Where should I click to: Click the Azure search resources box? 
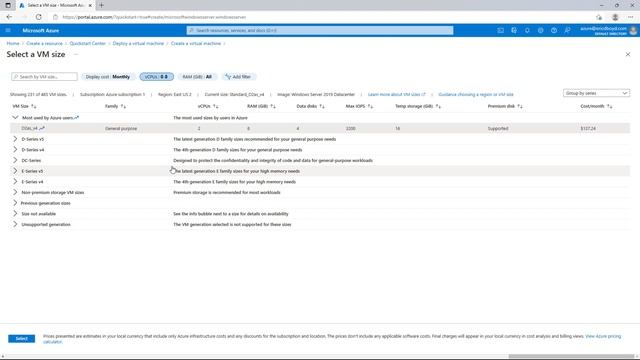pyautogui.click(x=320, y=30)
